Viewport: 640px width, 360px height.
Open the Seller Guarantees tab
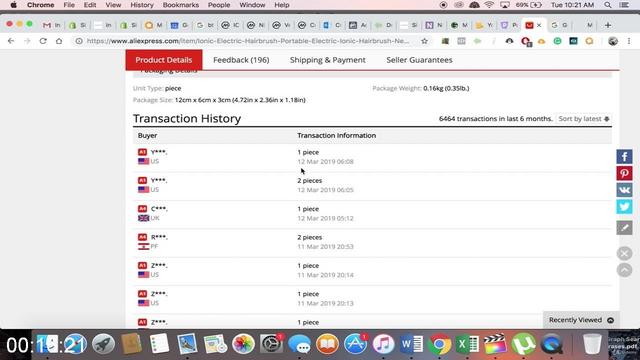tap(419, 60)
